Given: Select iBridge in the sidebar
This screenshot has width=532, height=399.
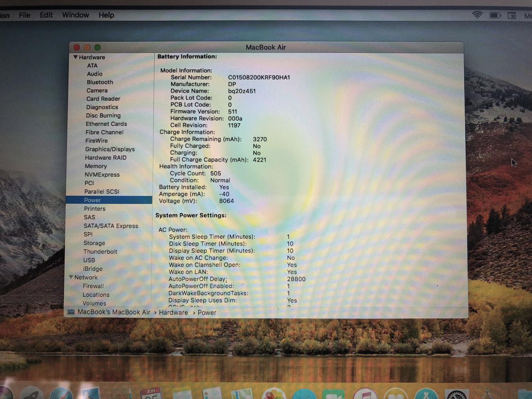Looking at the screenshot, I should 92,269.
